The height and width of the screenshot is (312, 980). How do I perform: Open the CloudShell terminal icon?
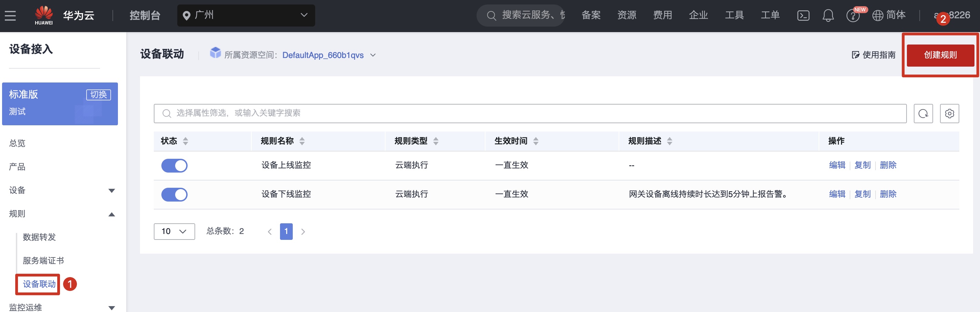click(x=803, y=16)
